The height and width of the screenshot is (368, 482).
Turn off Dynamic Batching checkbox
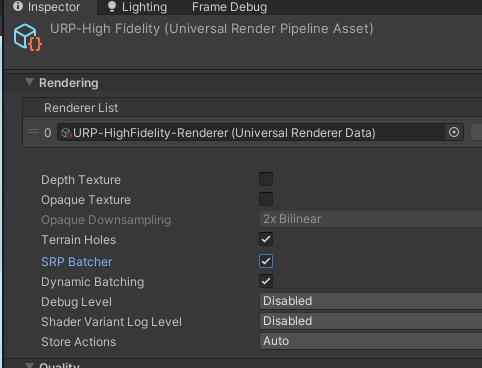pos(266,281)
